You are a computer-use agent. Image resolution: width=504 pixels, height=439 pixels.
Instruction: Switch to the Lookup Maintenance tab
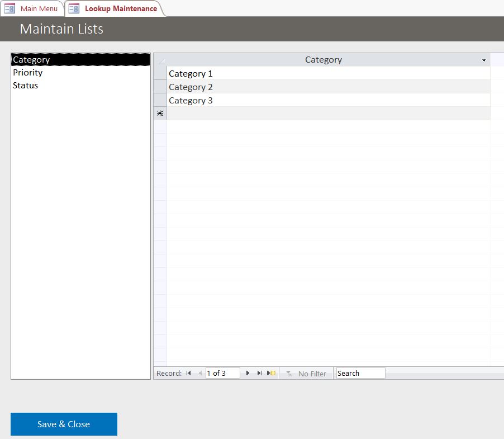coord(119,8)
